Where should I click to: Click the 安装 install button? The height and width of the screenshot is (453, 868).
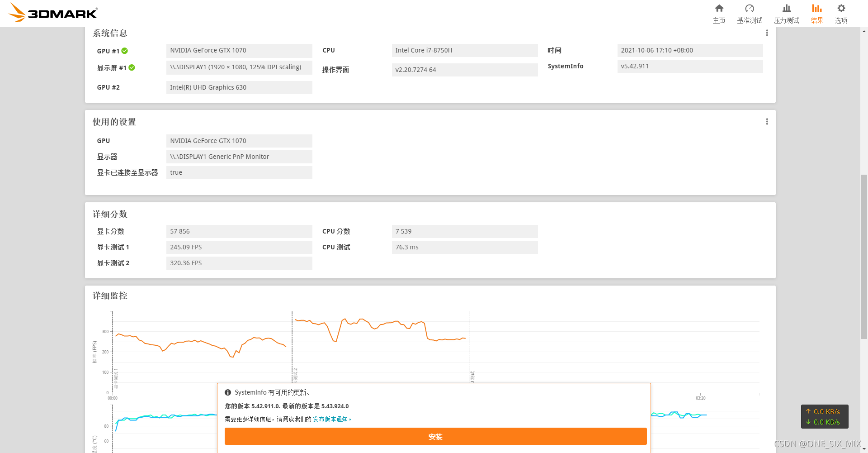pyautogui.click(x=435, y=436)
